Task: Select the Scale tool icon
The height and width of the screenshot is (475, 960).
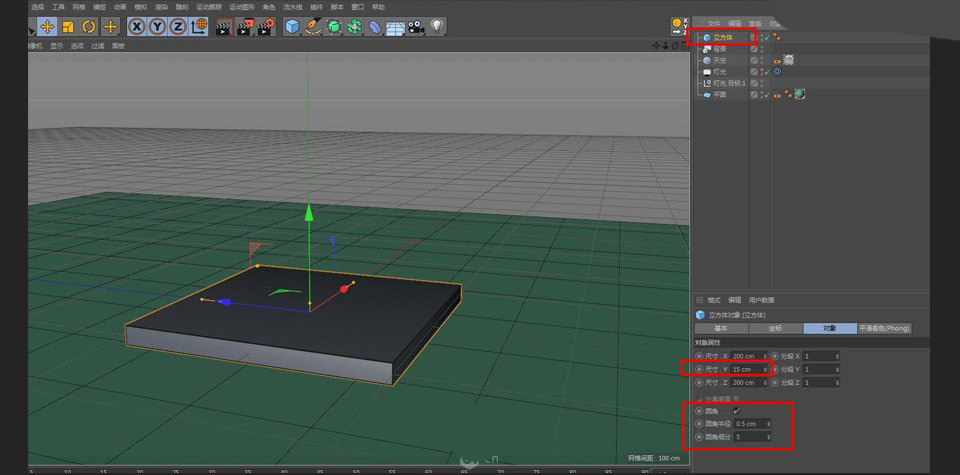Action: tap(68, 27)
